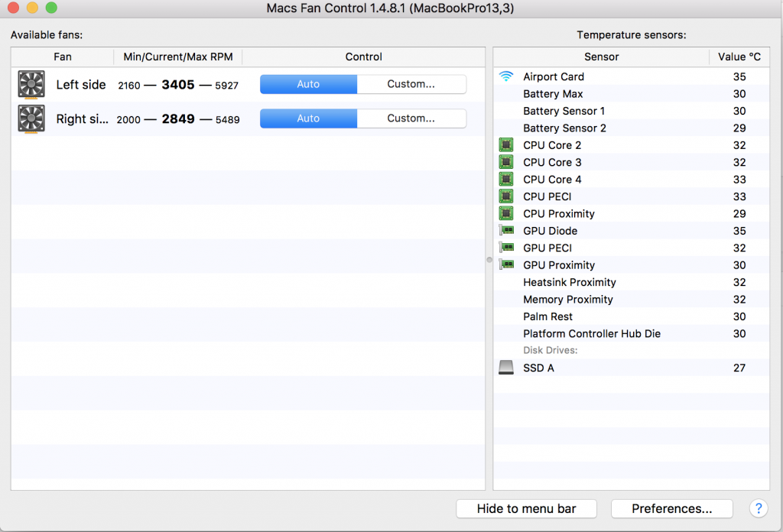Select the Palm Rest sensor row
Image resolution: width=783 pixels, height=532 pixels.
pos(631,316)
